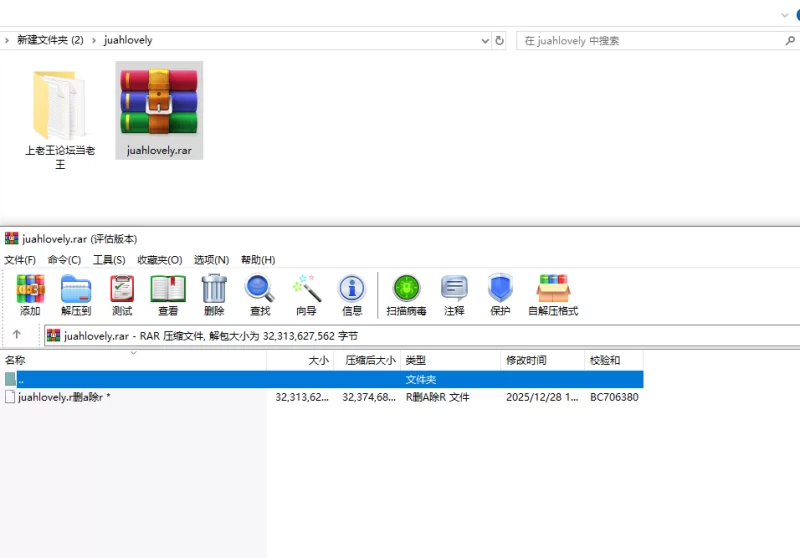Click the Add (添加) toolbar icon
Image resolution: width=800 pixels, height=558 pixels.
tap(30, 295)
